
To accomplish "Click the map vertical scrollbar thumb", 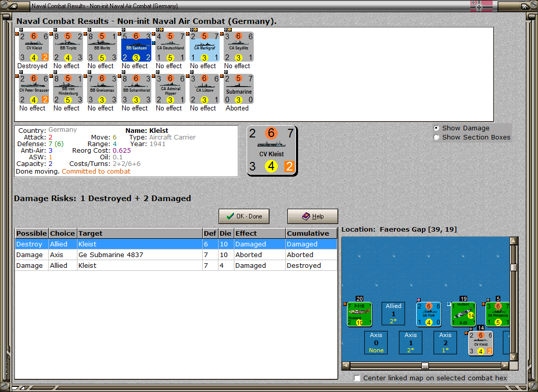I will (x=514, y=267).
